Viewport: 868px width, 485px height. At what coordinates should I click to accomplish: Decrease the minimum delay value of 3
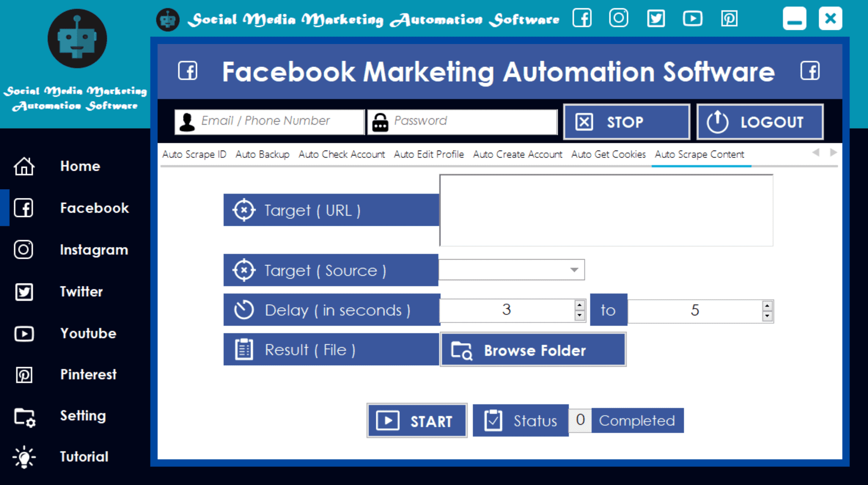580,316
